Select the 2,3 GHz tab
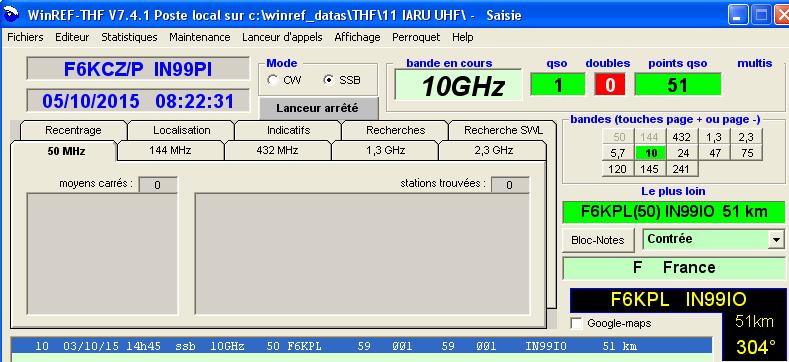 tap(493, 151)
